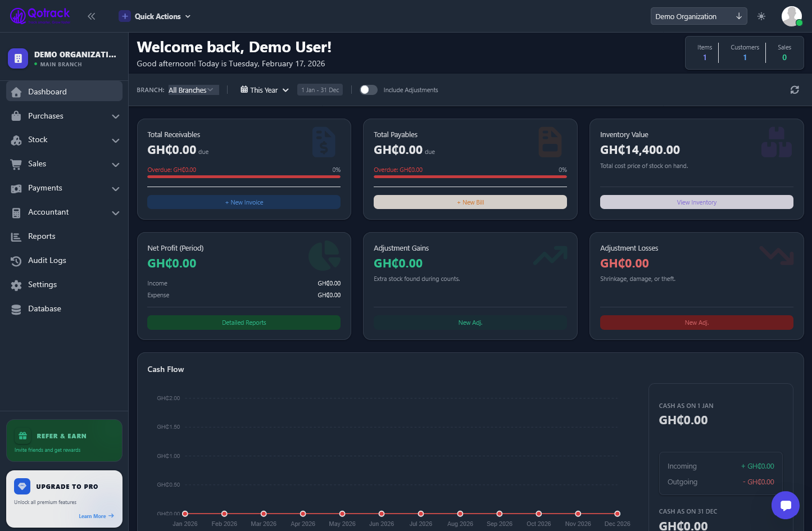Click the Inventory Value boxes icon
This screenshot has height=531, width=812.
[x=777, y=142]
